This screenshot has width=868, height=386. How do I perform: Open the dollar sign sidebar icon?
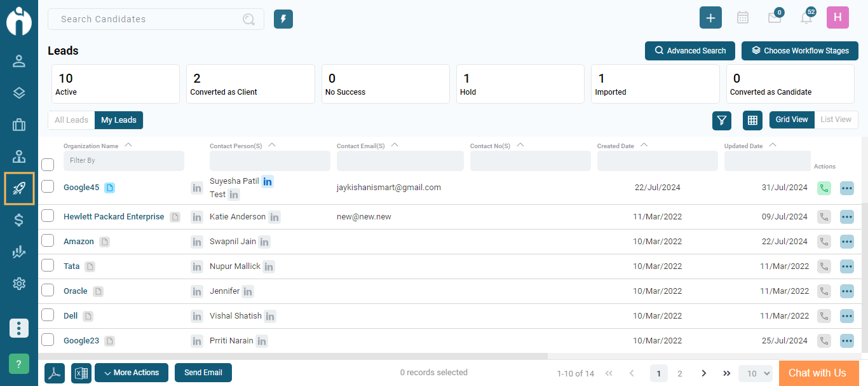tap(19, 221)
